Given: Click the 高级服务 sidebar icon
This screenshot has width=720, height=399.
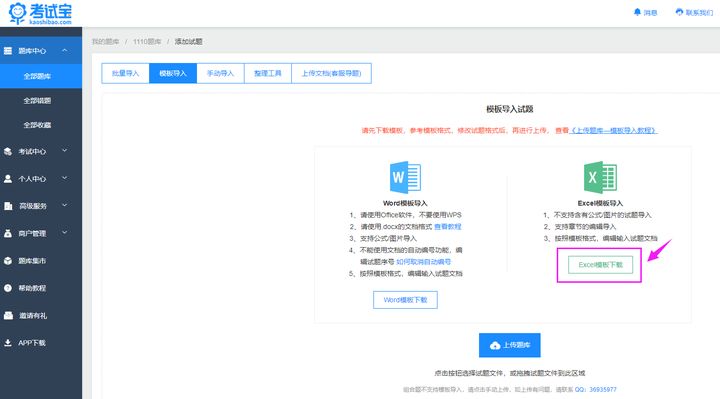Looking at the screenshot, I should (8, 206).
